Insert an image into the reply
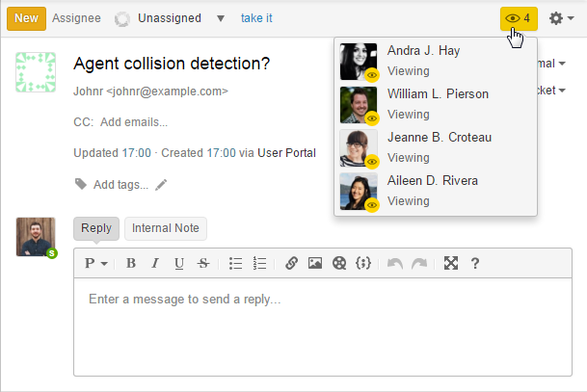Image resolution: width=587 pixels, height=392 pixels. (314, 263)
